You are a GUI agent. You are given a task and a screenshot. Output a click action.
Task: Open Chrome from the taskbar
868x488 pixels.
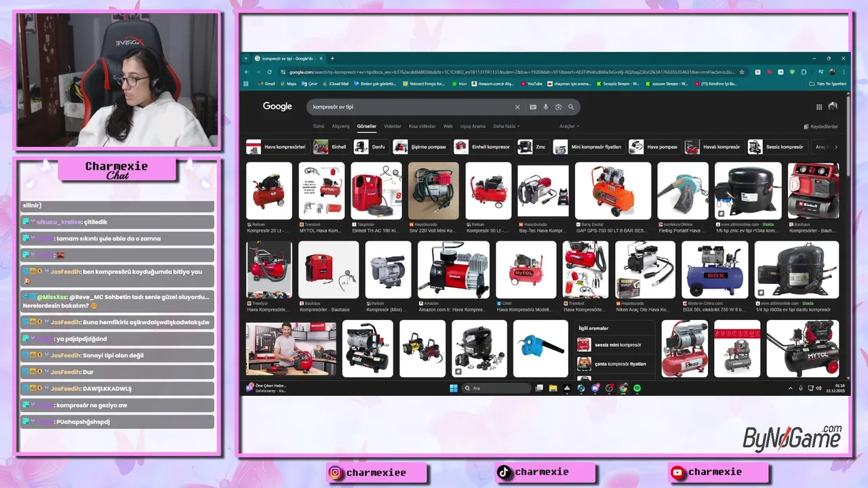[623, 388]
